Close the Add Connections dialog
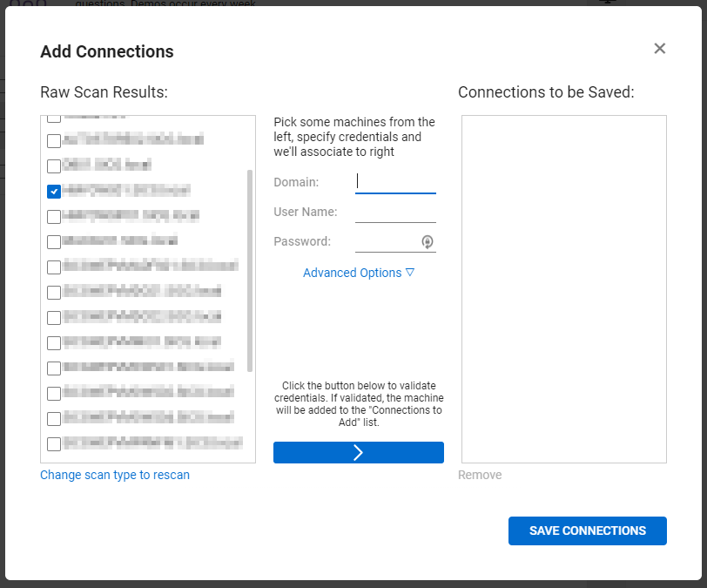The image size is (707, 588). pos(659,48)
